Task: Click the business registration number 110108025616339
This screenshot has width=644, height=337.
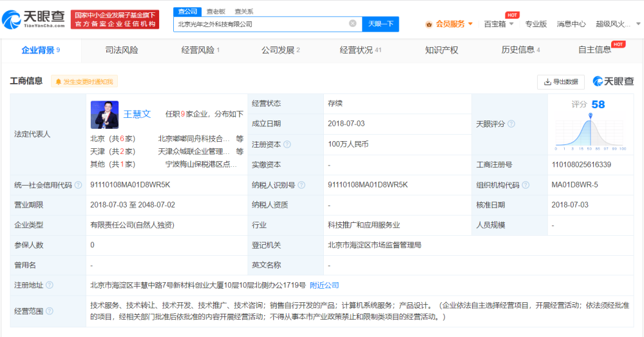Action: click(x=581, y=165)
